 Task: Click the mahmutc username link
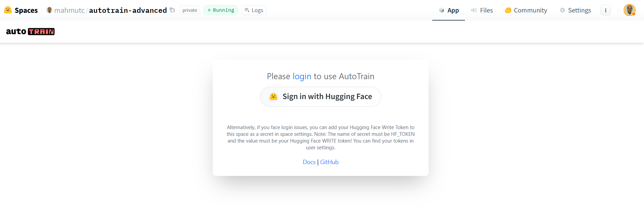[69, 10]
